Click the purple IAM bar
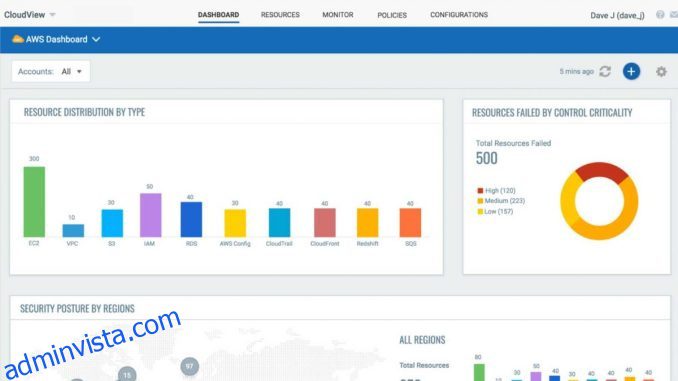 pyautogui.click(x=150, y=215)
